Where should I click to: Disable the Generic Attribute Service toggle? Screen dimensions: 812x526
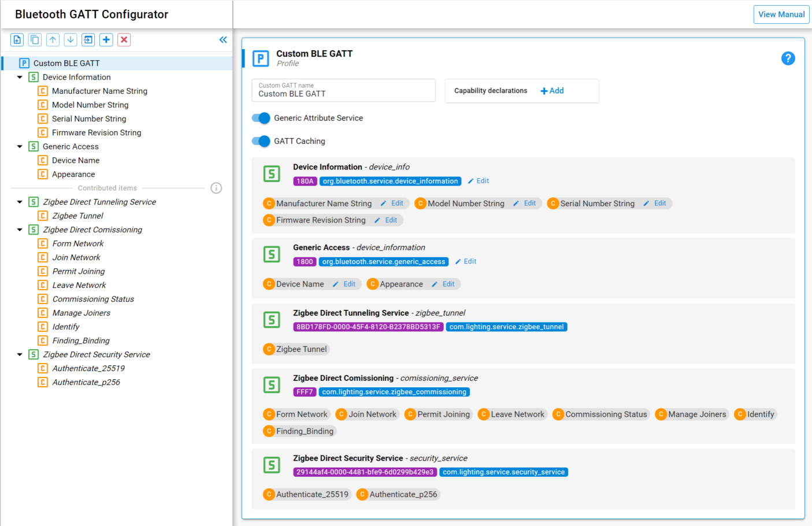point(261,118)
